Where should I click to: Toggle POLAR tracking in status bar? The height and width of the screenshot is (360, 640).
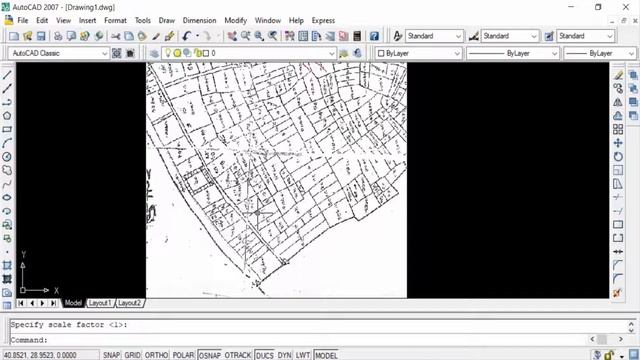click(183, 355)
